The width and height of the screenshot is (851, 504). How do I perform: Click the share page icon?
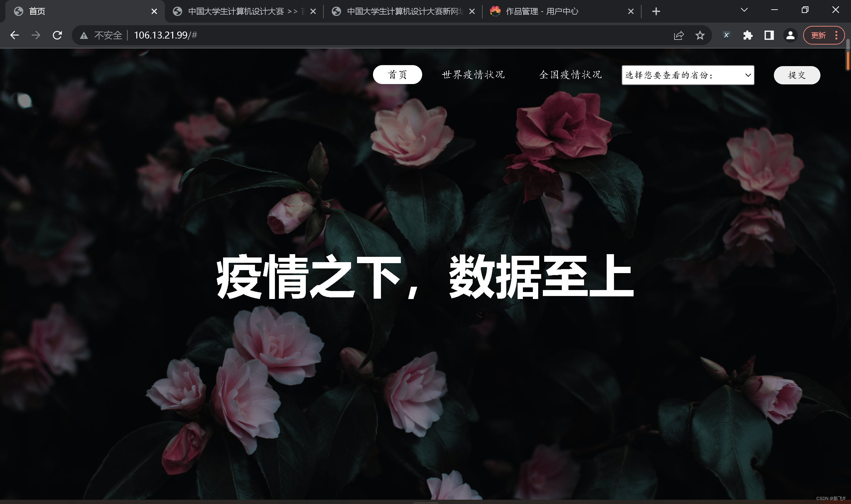point(678,35)
